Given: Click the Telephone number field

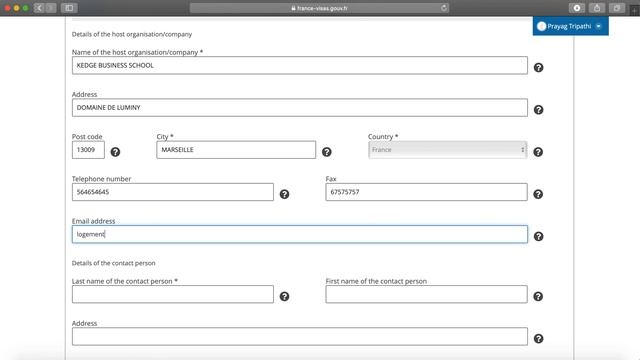Looking at the screenshot, I should pos(173,192).
